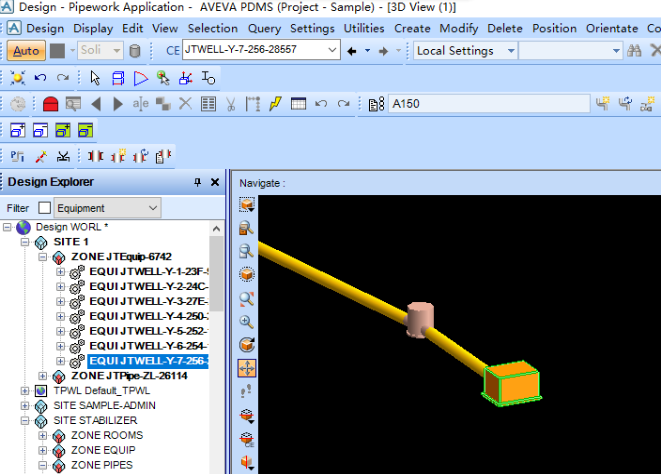This screenshot has width=662, height=474.
Task: Click the Auto colour button
Action: (27, 50)
